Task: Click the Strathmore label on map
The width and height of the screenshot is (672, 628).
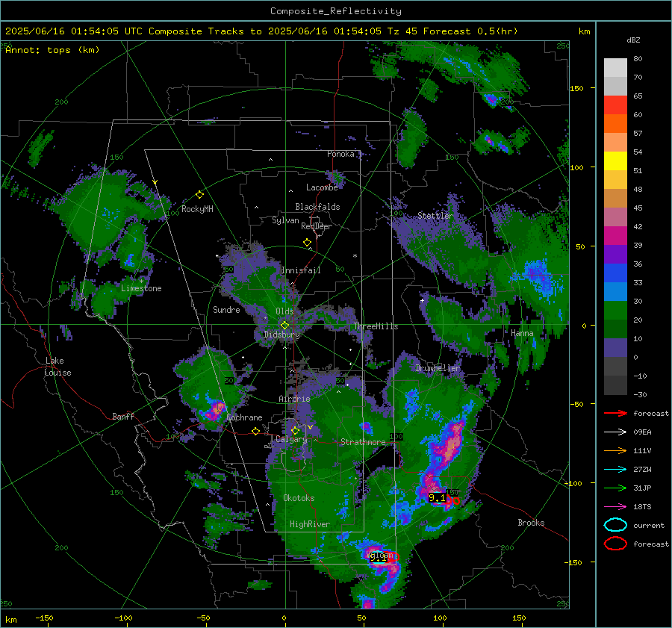Action: coord(363,442)
